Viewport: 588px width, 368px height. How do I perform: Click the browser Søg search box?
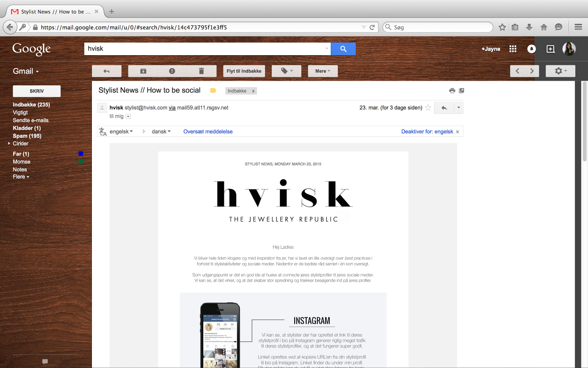[438, 27]
